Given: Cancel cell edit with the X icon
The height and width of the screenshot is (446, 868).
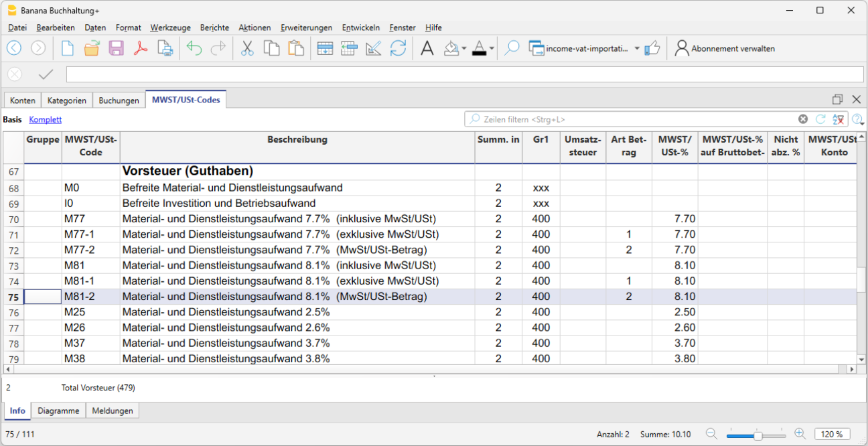Looking at the screenshot, I should 15,74.
